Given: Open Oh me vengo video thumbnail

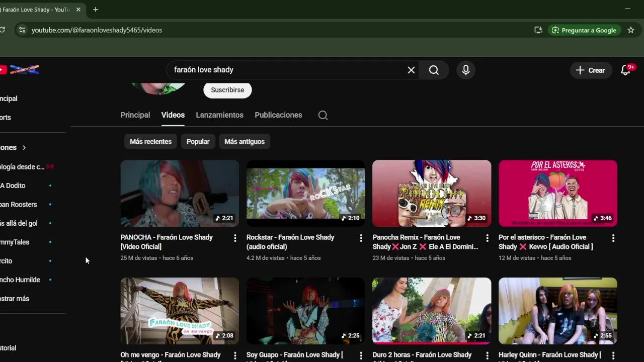Looking at the screenshot, I should [x=180, y=311].
